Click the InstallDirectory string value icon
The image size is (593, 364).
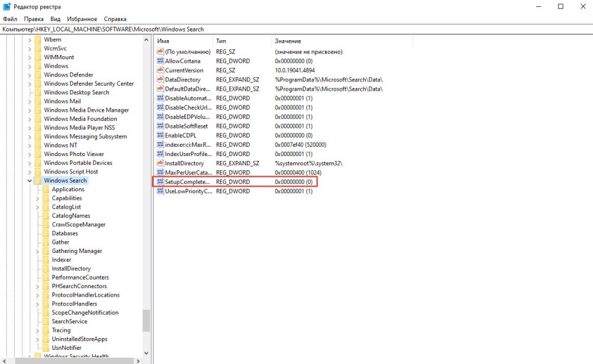(160, 163)
